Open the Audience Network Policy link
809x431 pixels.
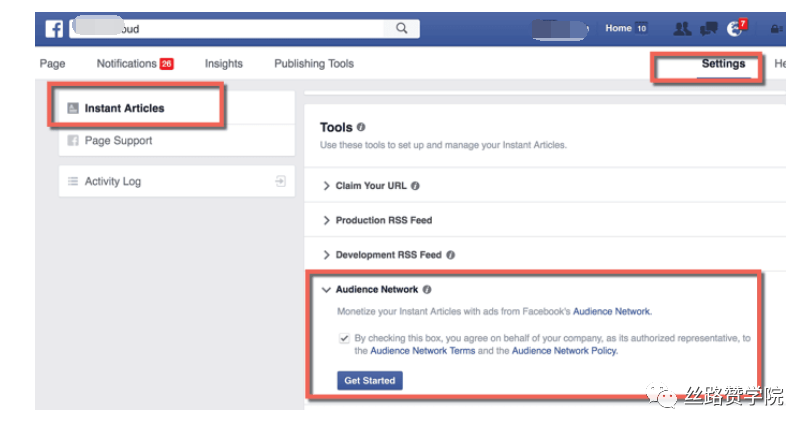click(564, 351)
